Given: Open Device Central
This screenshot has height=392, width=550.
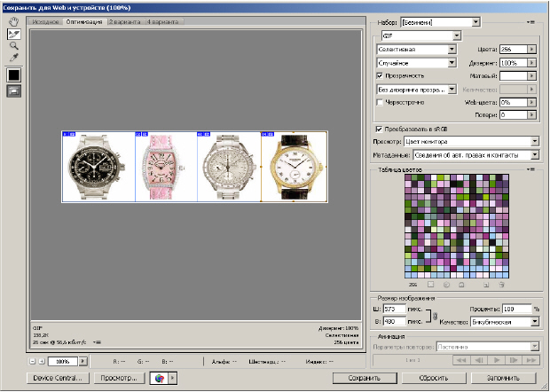Looking at the screenshot, I should click(57, 378).
